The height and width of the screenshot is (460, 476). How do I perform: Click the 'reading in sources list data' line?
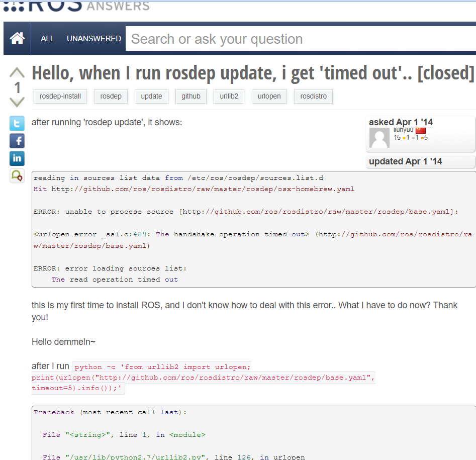[x=178, y=177]
